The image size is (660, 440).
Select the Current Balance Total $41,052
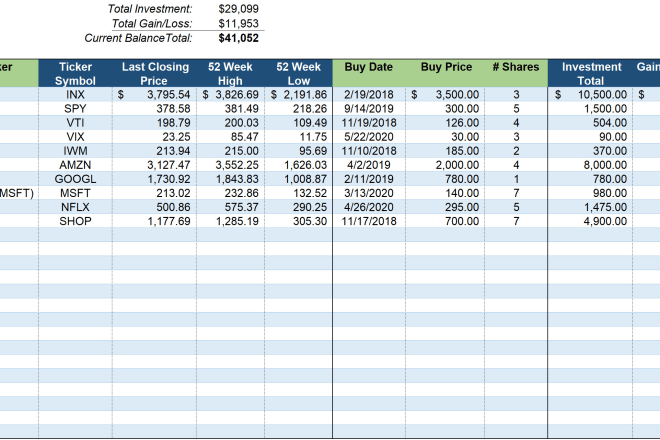[x=238, y=38]
